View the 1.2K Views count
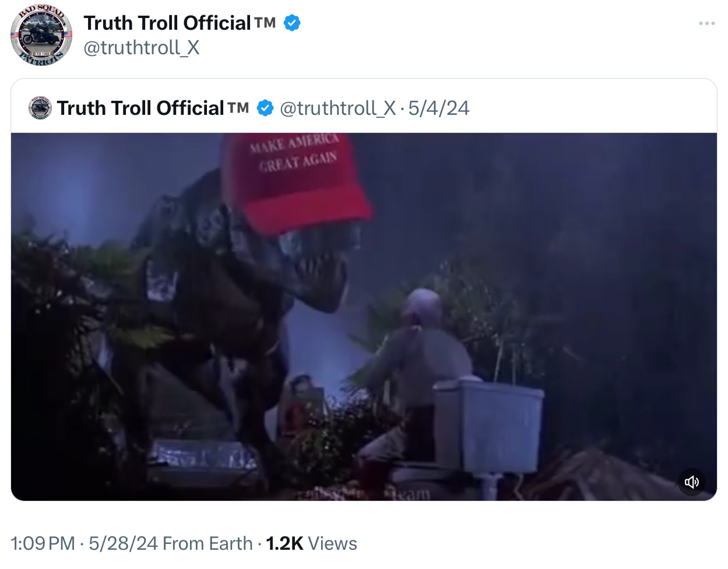 311,543
